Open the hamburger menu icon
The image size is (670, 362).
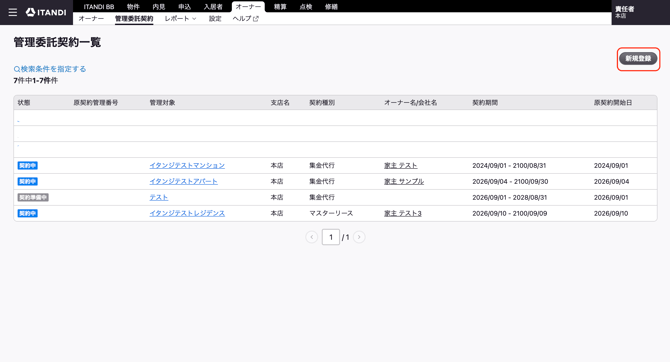[x=13, y=12]
